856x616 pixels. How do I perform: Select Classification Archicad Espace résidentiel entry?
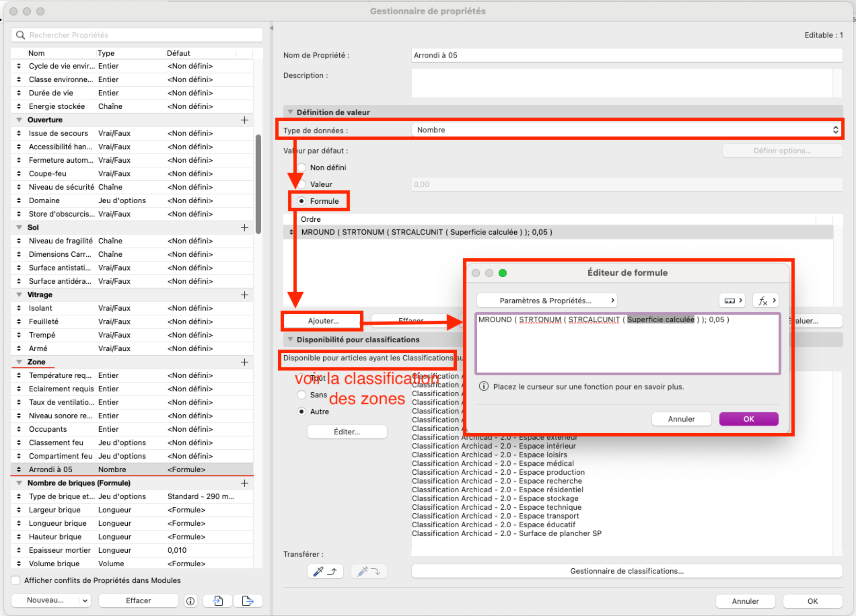497,490
